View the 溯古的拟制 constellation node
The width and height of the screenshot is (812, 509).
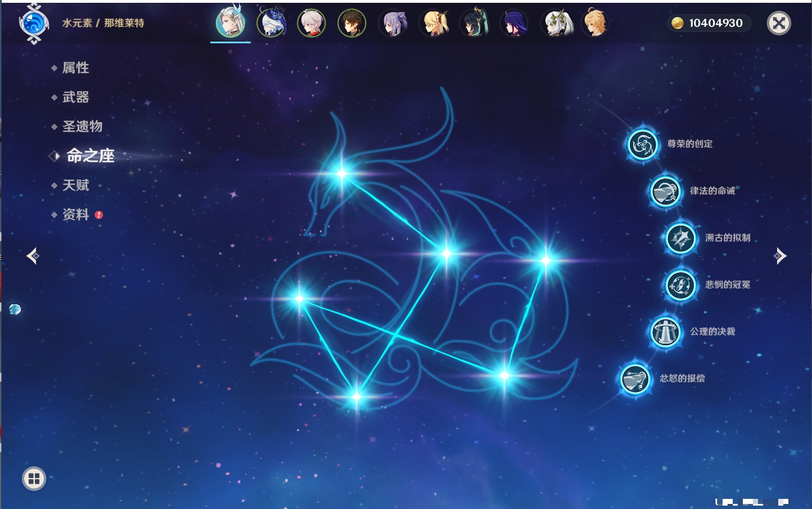tap(681, 238)
